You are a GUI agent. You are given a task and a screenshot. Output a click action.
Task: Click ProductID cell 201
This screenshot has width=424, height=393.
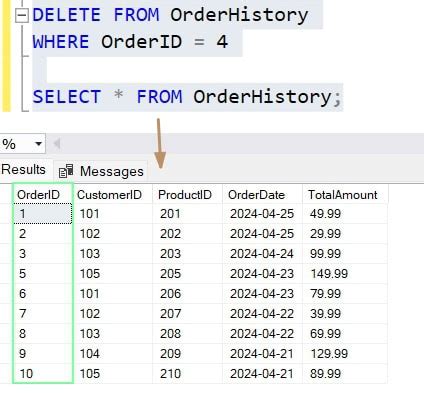point(187,214)
